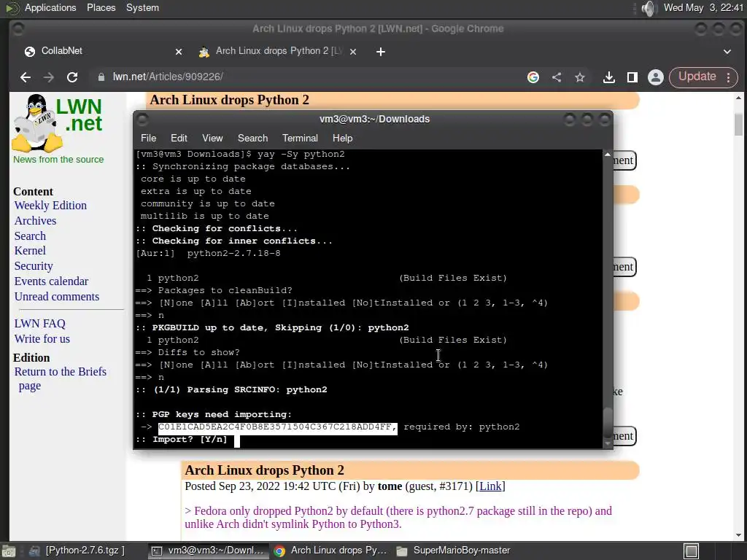Open the terminal View menu
This screenshot has width=747, height=560.
click(212, 138)
